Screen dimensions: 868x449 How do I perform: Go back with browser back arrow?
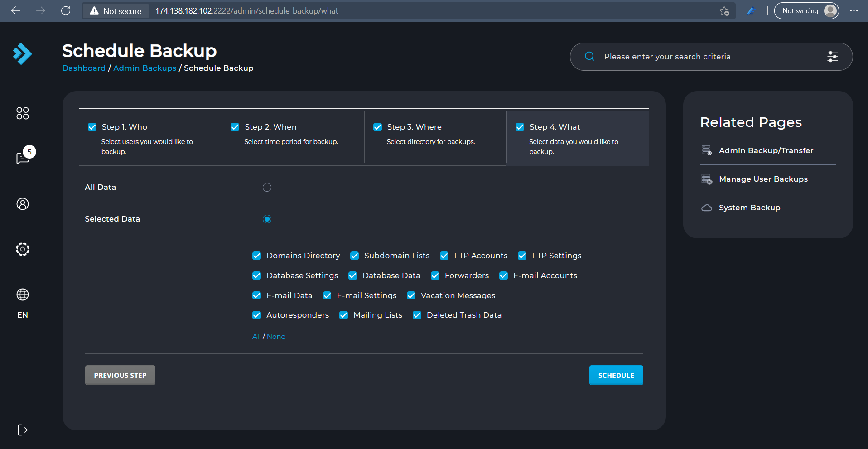click(x=16, y=11)
